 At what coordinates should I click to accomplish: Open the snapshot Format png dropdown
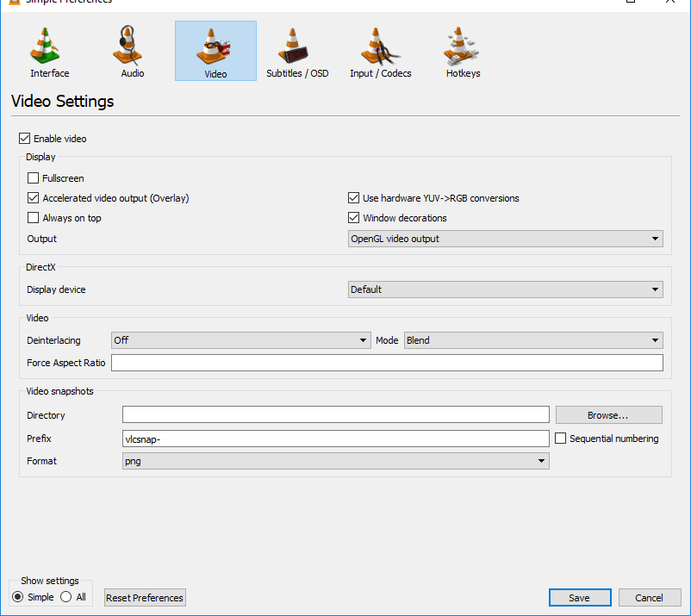(336, 461)
